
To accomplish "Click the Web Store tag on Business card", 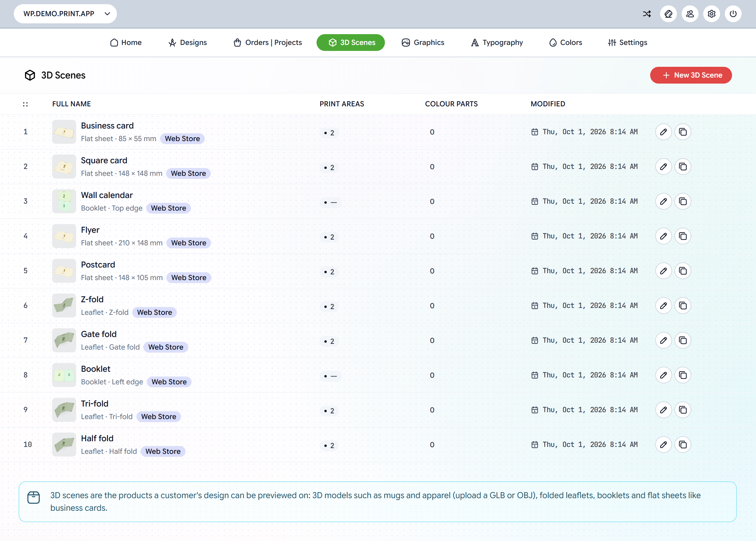I will (182, 139).
